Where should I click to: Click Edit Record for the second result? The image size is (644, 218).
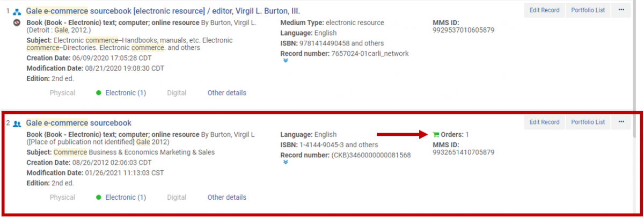(544, 122)
